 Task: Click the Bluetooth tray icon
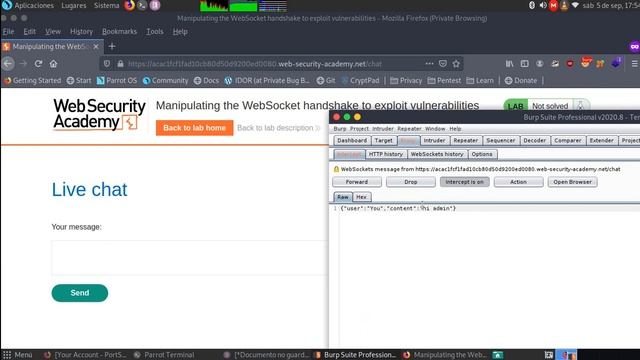coord(532,5)
